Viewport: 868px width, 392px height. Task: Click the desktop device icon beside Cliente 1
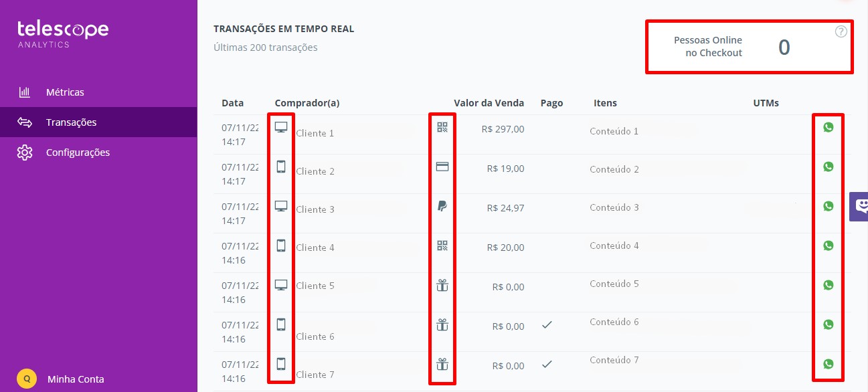point(281,127)
